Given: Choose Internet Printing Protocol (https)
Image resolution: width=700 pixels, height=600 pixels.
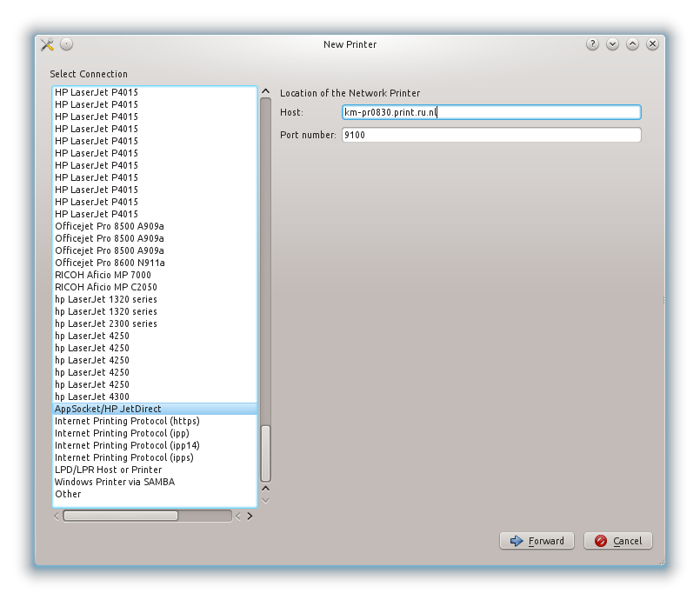Looking at the screenshot, I should point(127,421).
